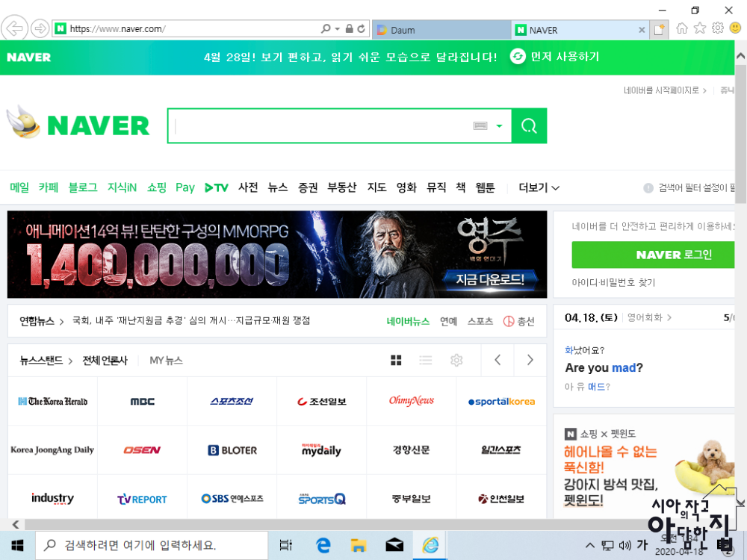747x560 pixels.
Task: Click the 총선 election icon link
Action: (x=519, y=321)
